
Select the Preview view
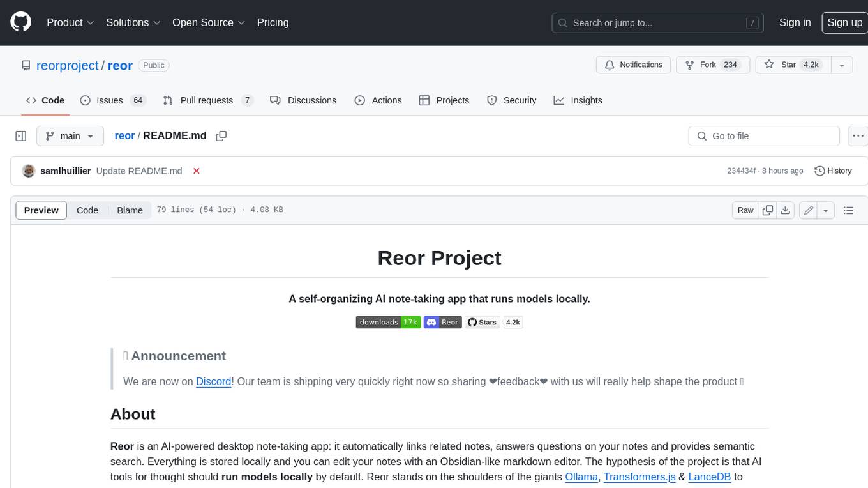pos(41,210)
